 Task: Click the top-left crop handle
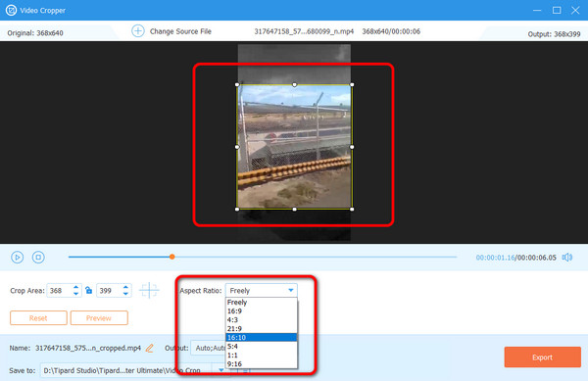pyautogui.click(x=237, y=84)
